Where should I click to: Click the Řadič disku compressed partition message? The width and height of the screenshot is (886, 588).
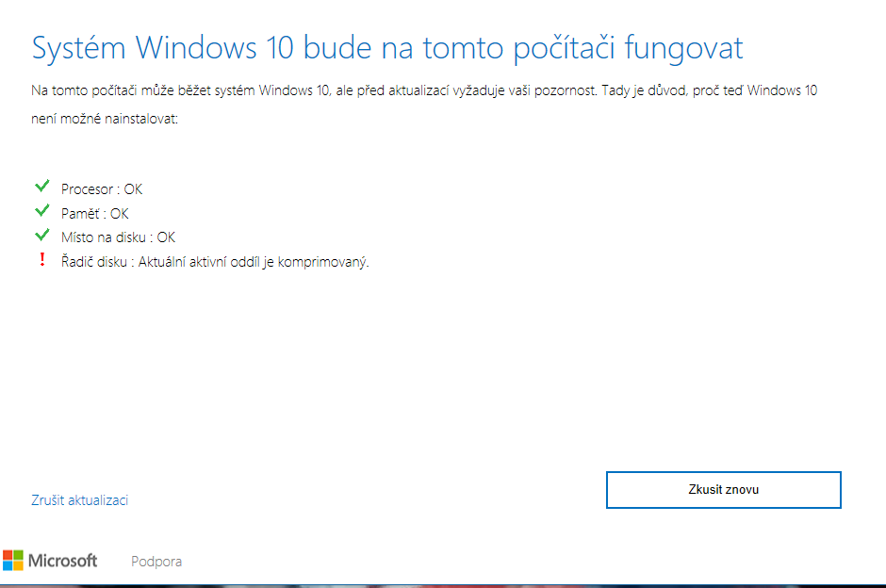[x=215, y=262]
